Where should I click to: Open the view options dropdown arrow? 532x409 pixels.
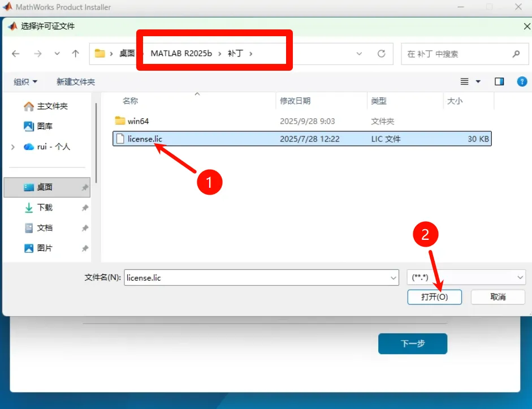pyautogui.click(x=478, y=81)
